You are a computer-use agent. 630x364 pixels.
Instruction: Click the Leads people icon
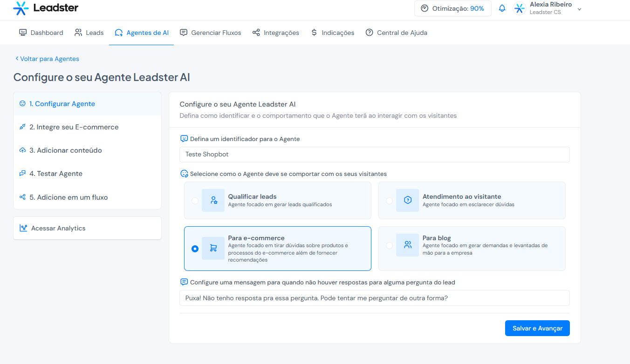click(x=78, y=33)
